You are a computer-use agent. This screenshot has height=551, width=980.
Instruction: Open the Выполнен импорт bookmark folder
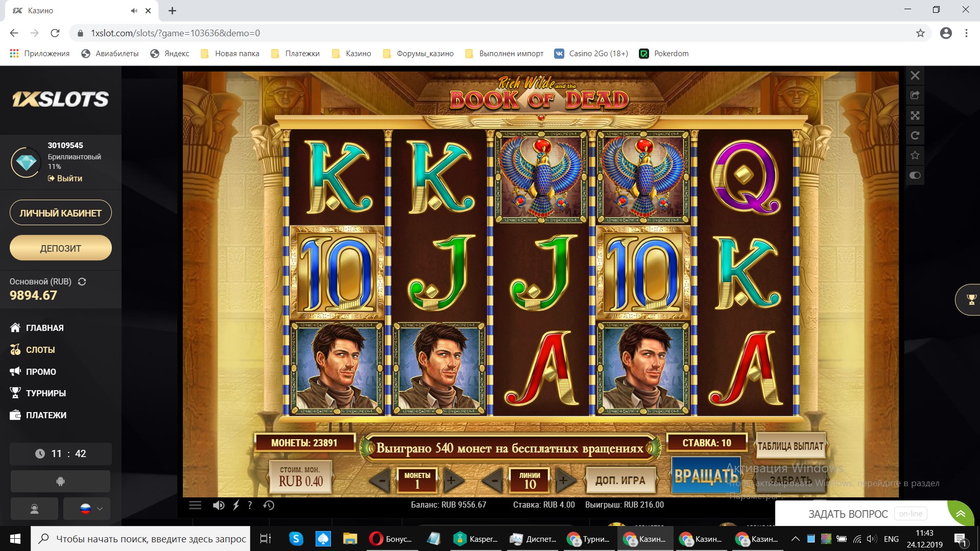504,54
